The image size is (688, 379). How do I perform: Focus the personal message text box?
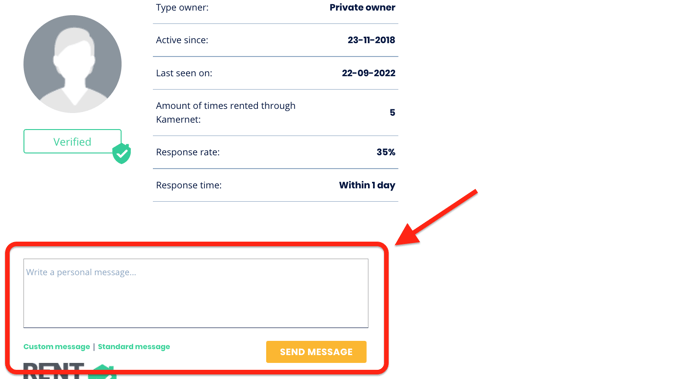click(196, 293)
